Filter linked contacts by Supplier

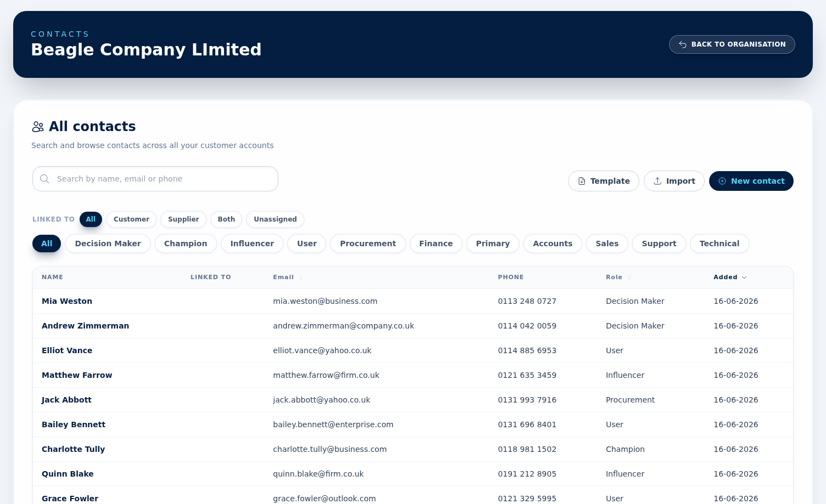click(183, 219)
